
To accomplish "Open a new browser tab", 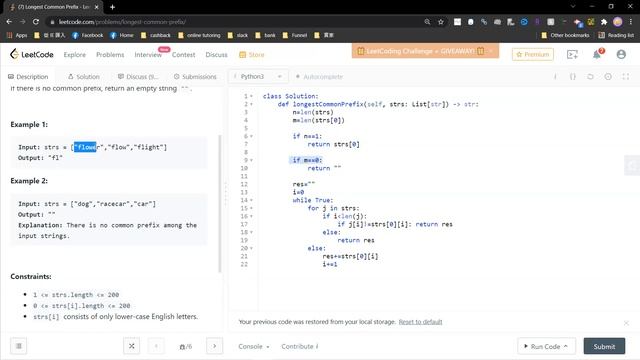I will [112, 7].
